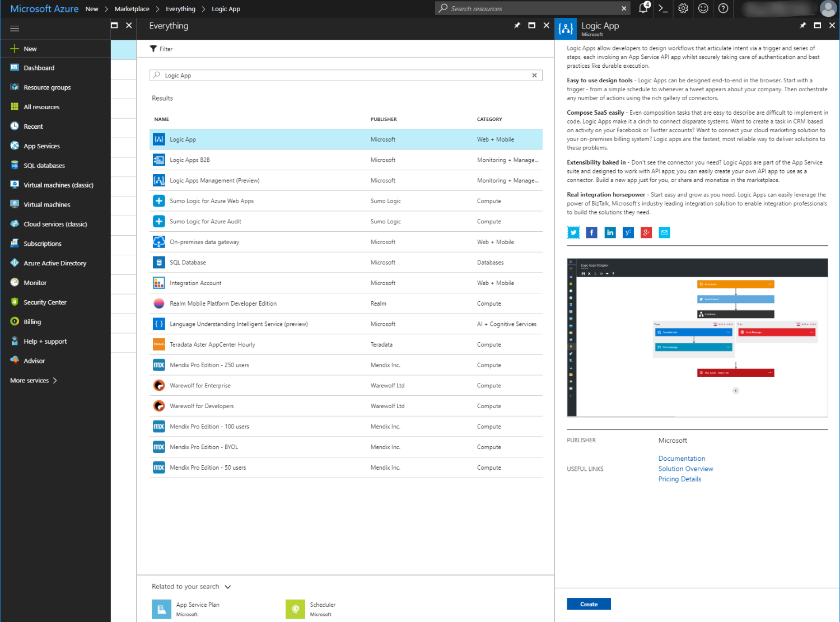This screenshot has height=622, width=840.
Task: Share Logic App on Google Plus
Action: tap(646, 232)
